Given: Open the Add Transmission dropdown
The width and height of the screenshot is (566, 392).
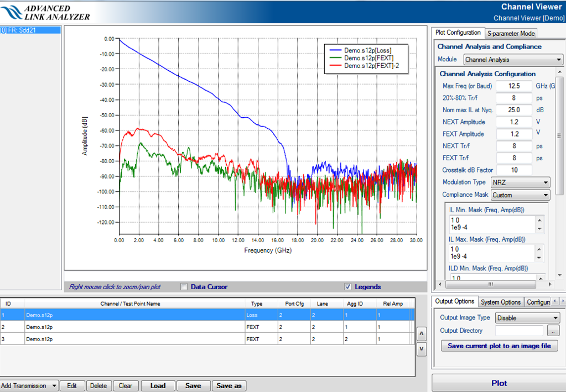Looking at the screenshot, I should pos(29,386).
